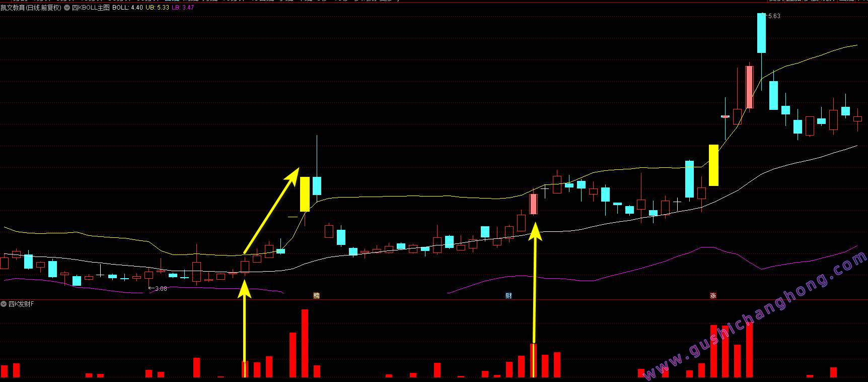Image resolution: width=868 pixels, height=382 pixels.
Task: Select the tallest red volume bar near 榜 marker
Action: [x=305, y=343]
